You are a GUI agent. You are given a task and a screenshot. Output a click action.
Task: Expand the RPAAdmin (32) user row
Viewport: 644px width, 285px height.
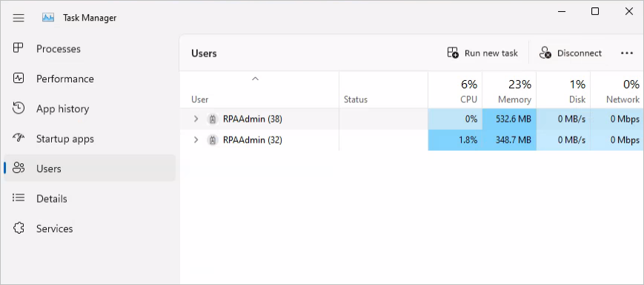click(x=196, y=140)
